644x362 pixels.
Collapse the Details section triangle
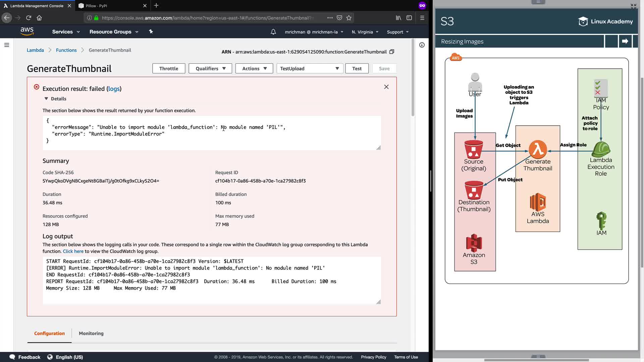pyautogui.click(x=46, y=99)
